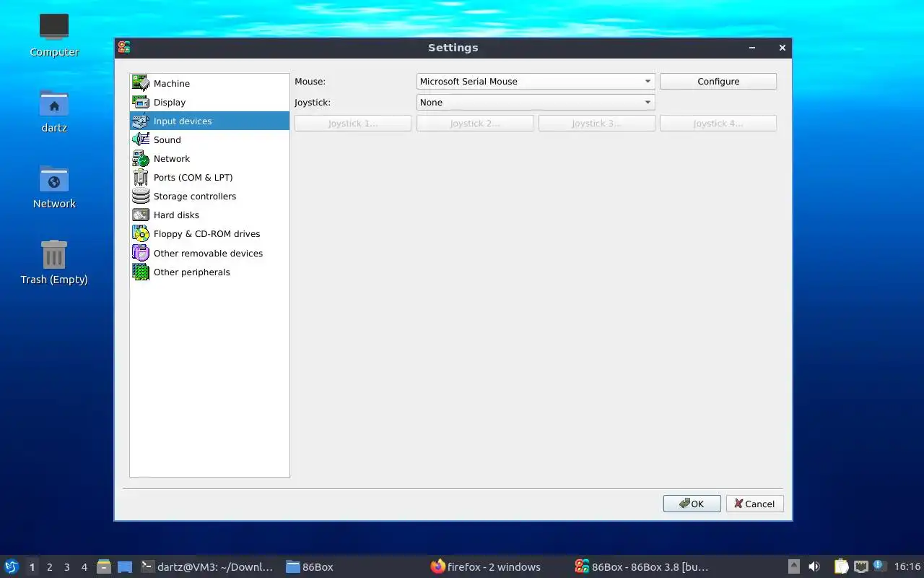This screenshot has width=924, height=578.
Task: Click the notification bubble tray icon
Action: (x=879, y=566)
